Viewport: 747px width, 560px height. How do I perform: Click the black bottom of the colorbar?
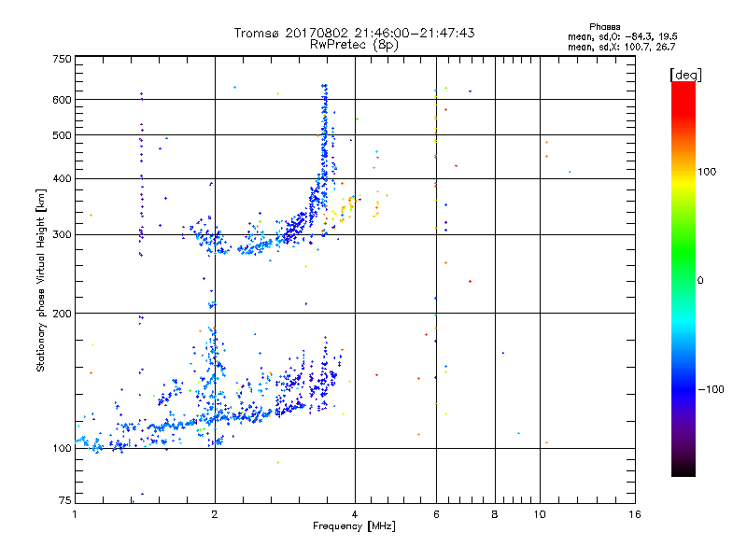pos(684,469)
